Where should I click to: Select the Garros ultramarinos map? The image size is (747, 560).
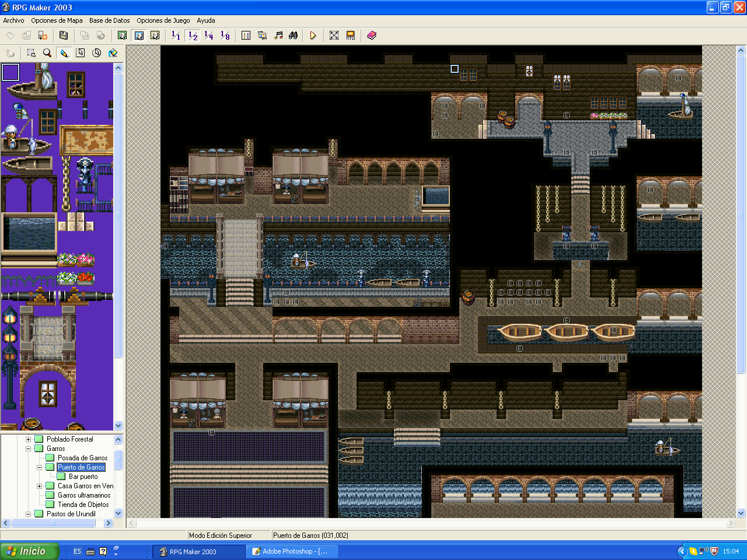pos(84,495)
